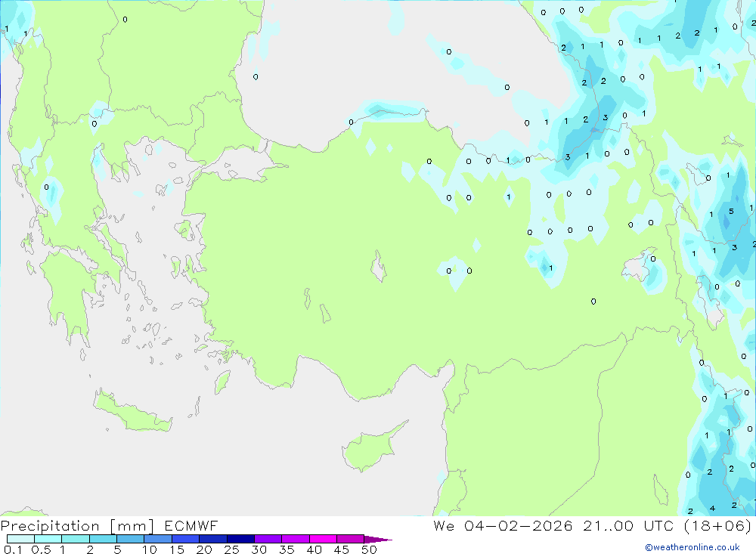
Task: Click the legend label "30"
Action: tap(259, 549)
